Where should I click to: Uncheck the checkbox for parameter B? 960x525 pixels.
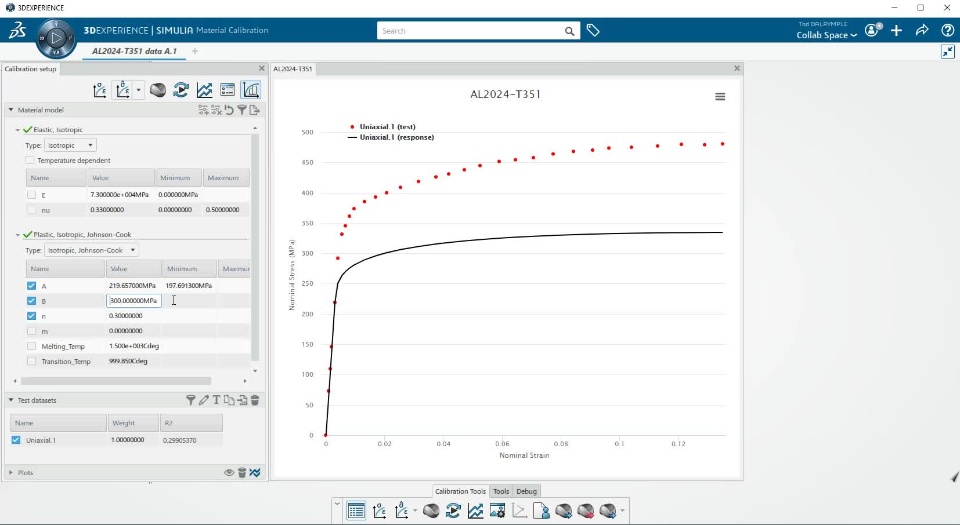[31, 300]
